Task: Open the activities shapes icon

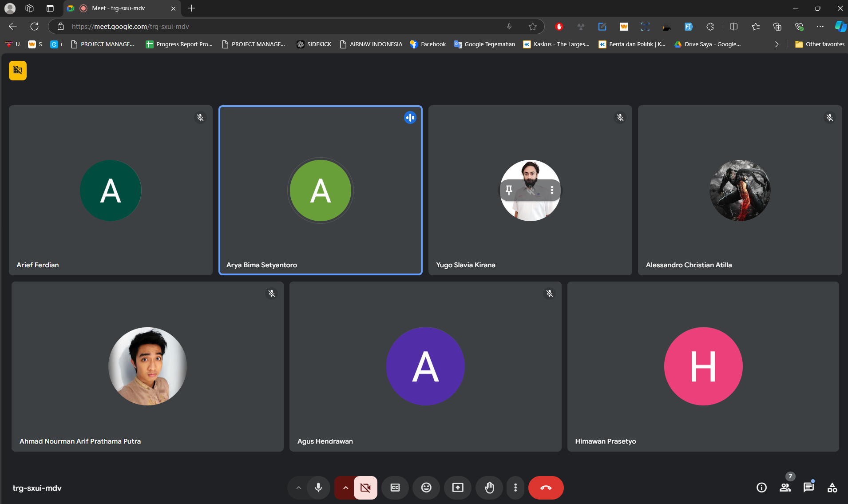Action: coord(832,488)
